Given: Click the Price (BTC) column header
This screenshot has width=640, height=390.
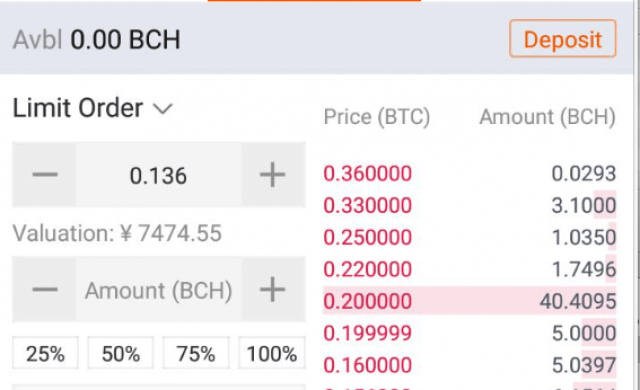Looking at the screenshot, I should [377, 117].
